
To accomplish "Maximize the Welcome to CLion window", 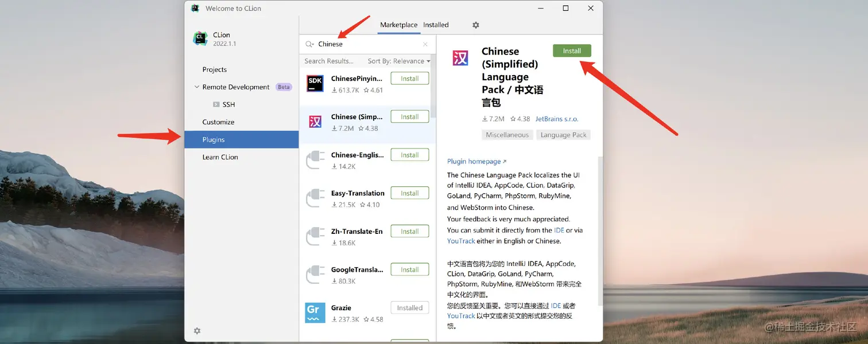I will (565, 8).
